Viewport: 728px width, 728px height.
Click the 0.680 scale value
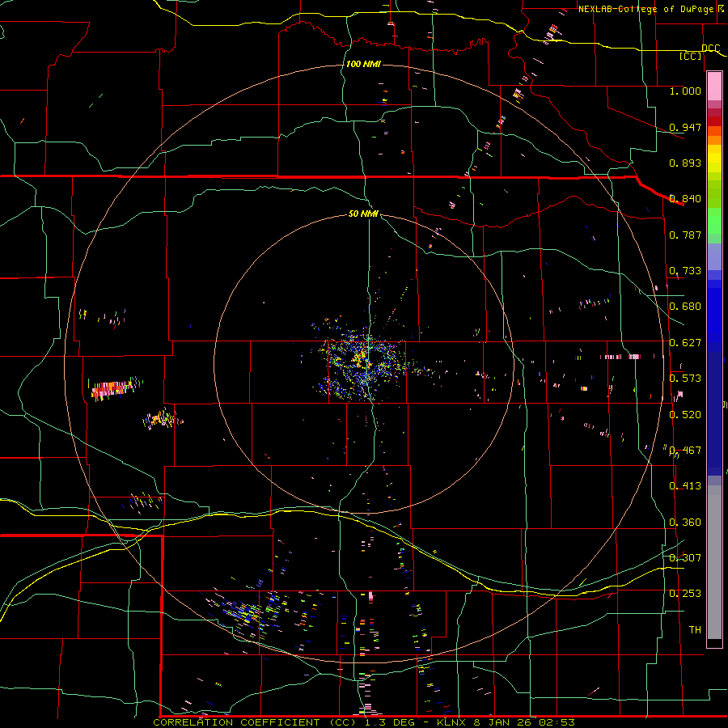[685, 307]
